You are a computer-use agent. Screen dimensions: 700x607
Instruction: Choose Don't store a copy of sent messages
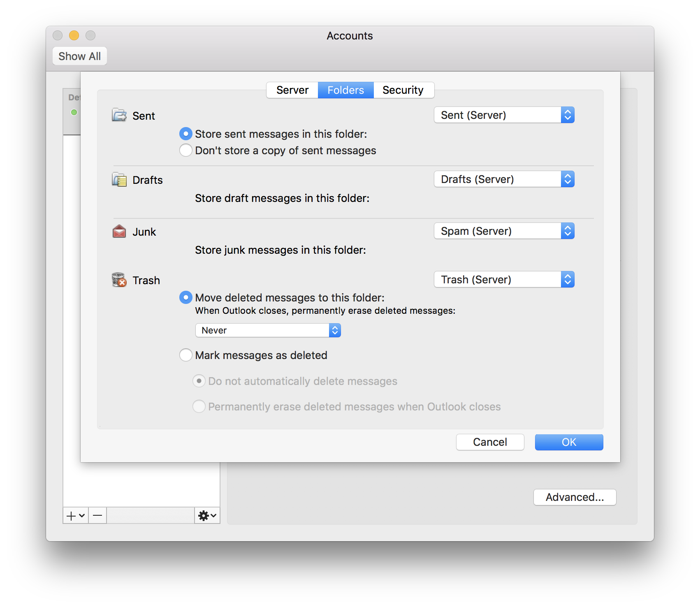point(186,150)
